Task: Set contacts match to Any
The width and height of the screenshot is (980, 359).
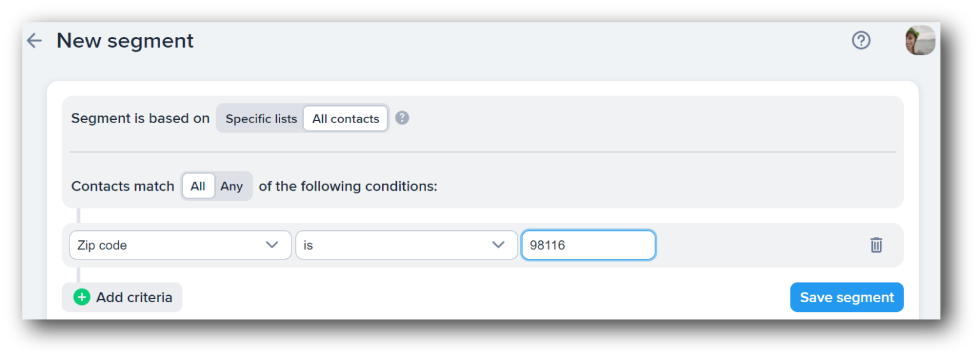Action: pos(232,186)
